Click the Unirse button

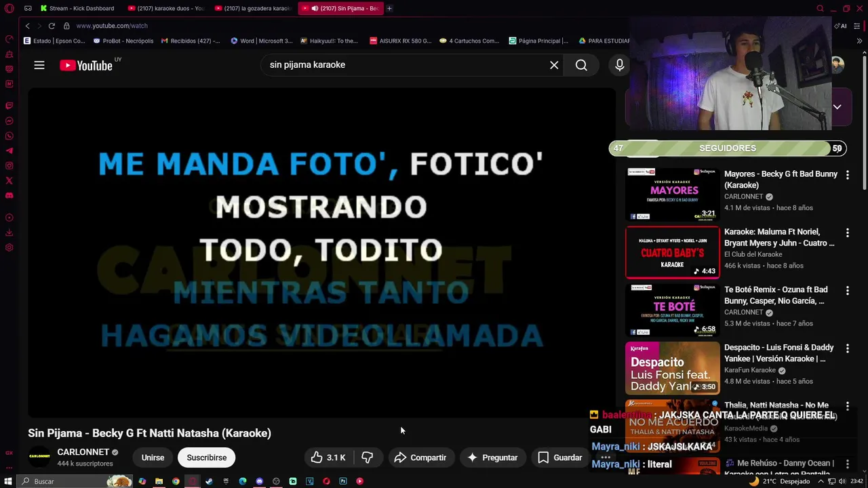coord(153,457)
